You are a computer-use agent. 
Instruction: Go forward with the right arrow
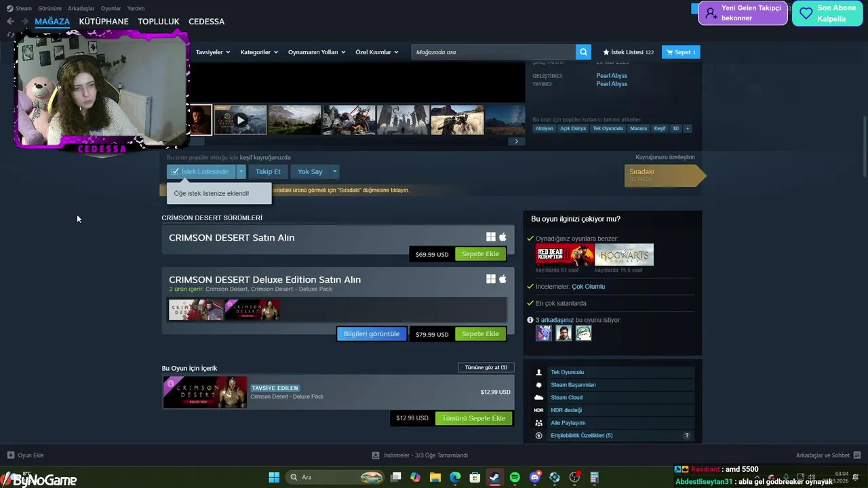(25, 22)
